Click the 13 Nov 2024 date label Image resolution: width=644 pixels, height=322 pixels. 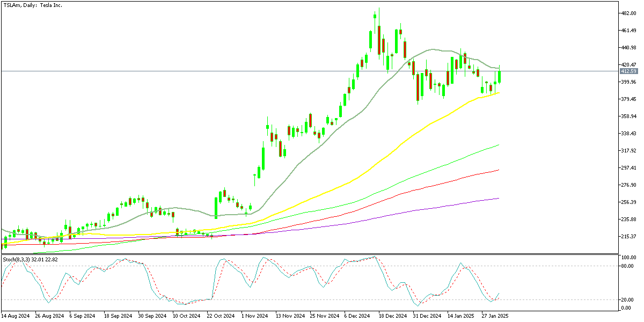click(x=290, y=317)
